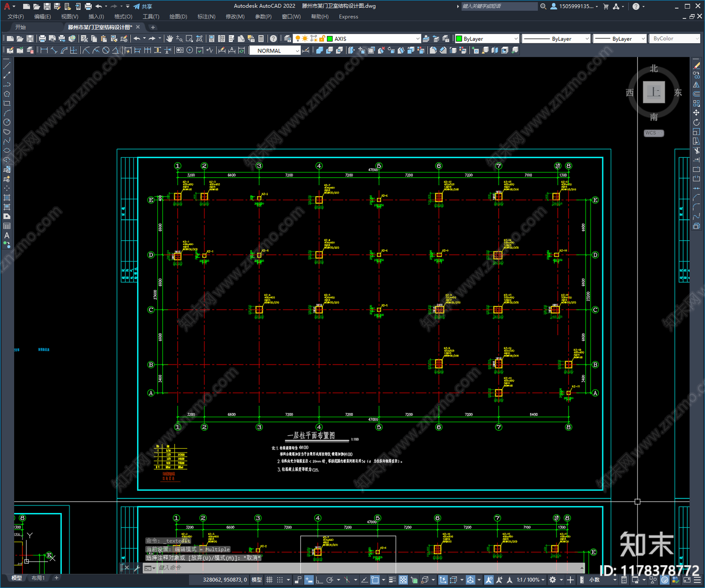The width and height of the screenshot is (705, 588).
Task: Add a new drawing tab with plus
Action: click(153, 27)
